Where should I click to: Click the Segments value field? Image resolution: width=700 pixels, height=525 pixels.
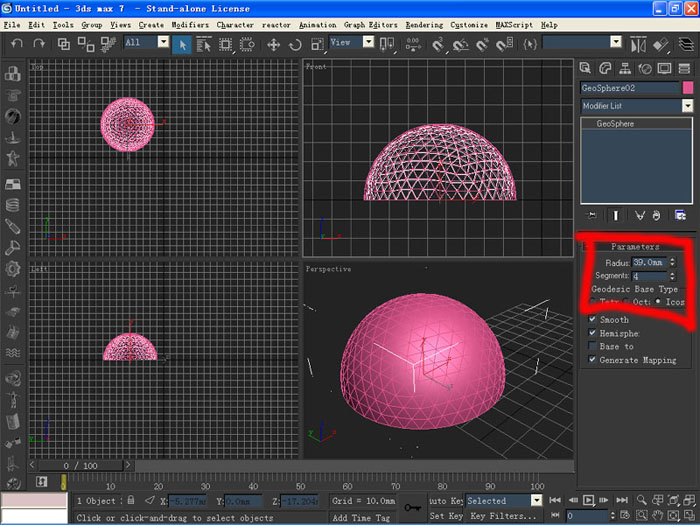pos(650,276)
